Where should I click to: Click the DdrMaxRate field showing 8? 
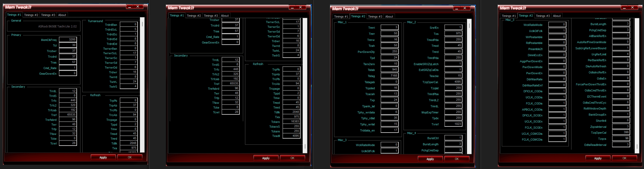click(557, 79)
